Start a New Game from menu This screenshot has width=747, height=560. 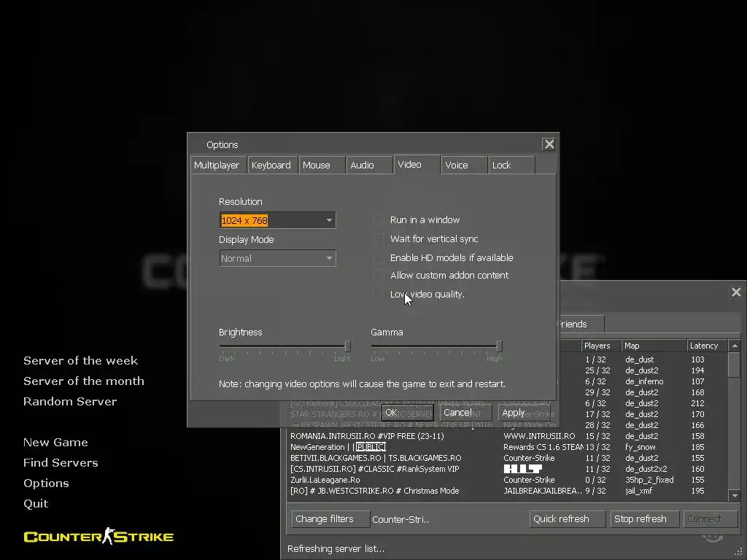click(x=55, y=443)
